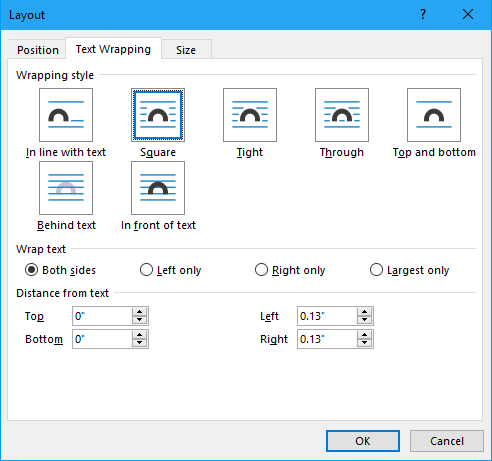Increase Left distance with up arrow
Screen dimensions: 492x461
coord(364,312)
